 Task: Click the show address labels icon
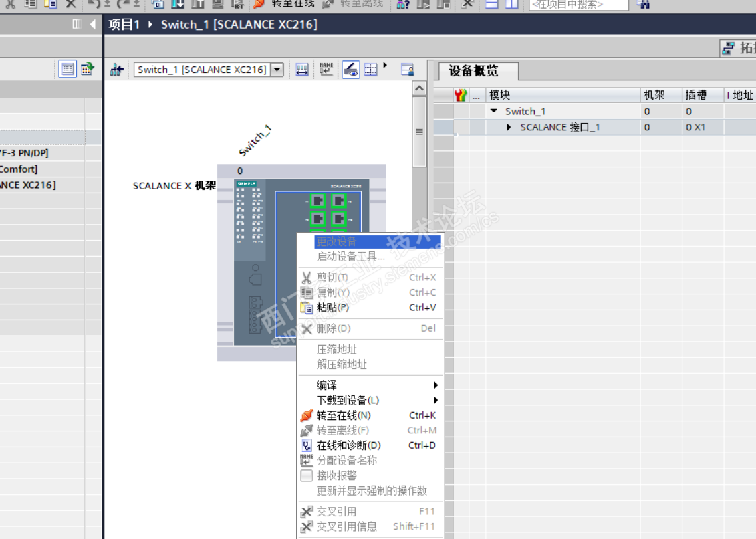coord(302,70)
